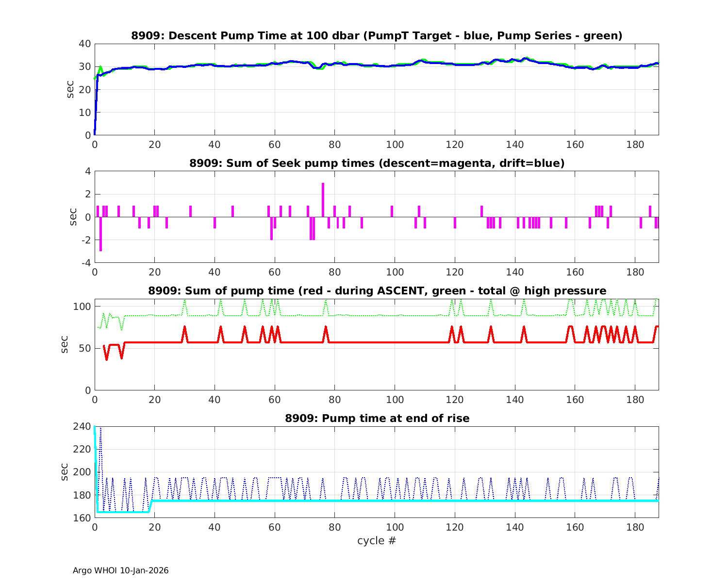
Task: Click the red ascent dip near cycle 4
Action: [x=107, y=358]
